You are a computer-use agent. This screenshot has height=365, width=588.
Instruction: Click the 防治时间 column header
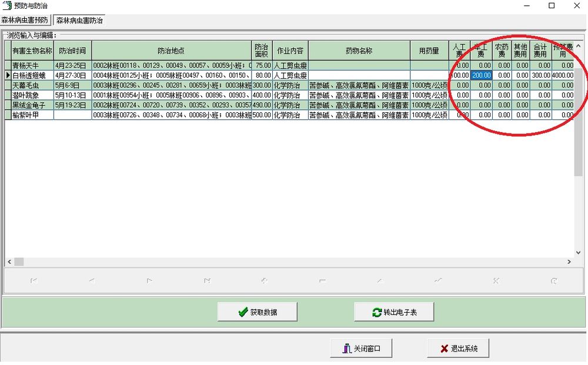tap(73, 51)
